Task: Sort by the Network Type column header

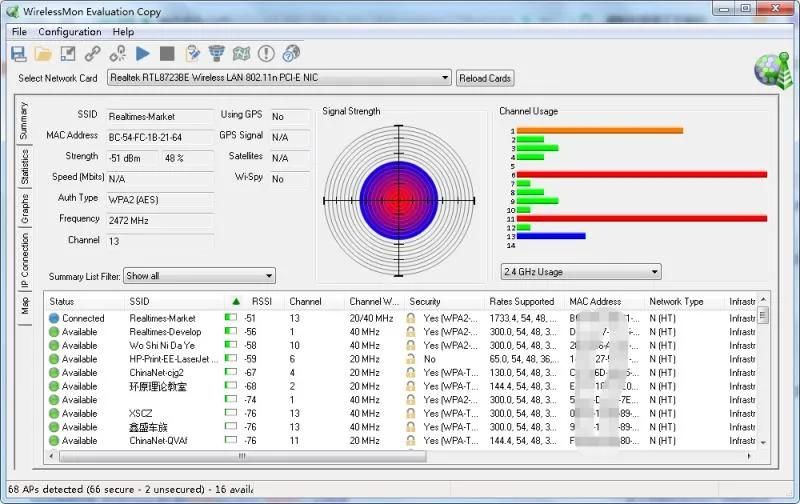Action: point(685,301)
